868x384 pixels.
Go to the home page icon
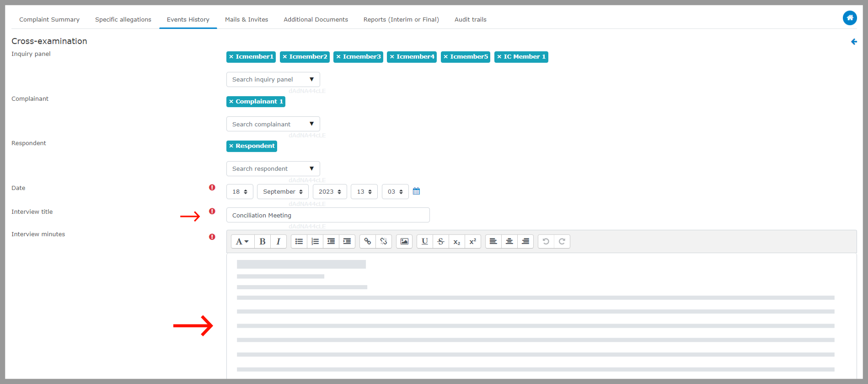[x=850, y=18]
